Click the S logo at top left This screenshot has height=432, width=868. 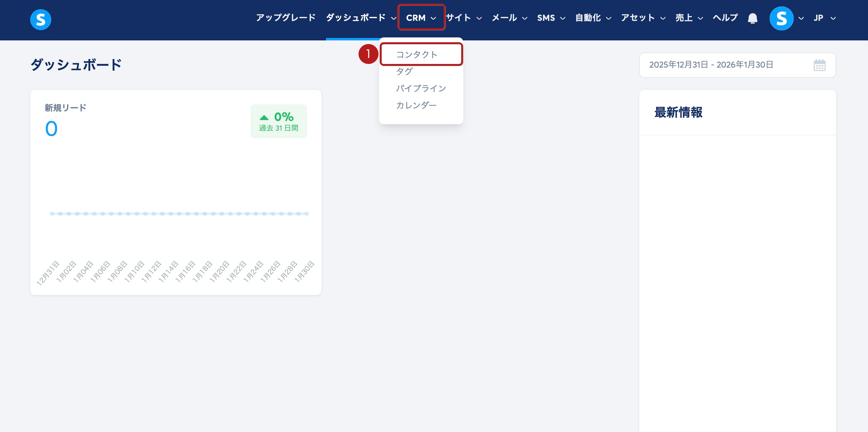[40, 20]
